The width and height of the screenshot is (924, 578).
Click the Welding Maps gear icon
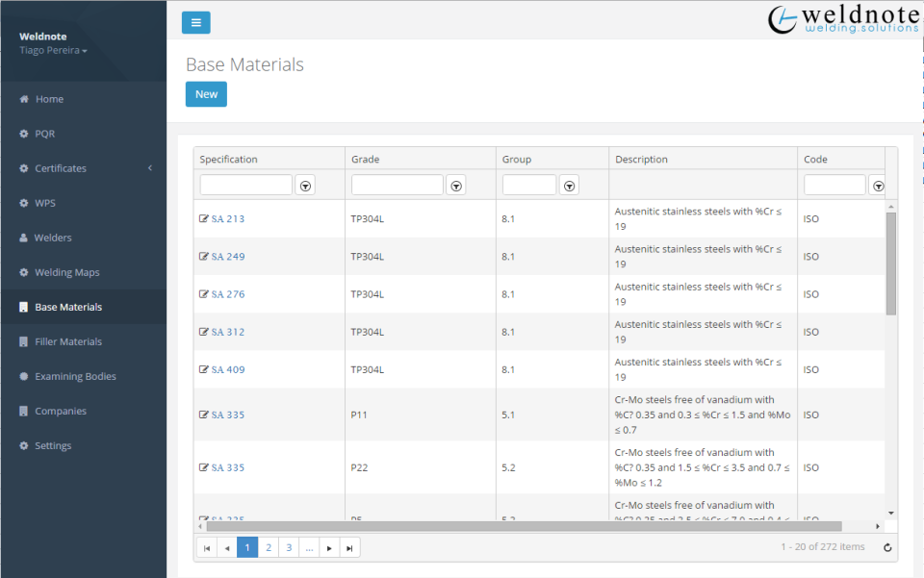(x=23, y=272)
